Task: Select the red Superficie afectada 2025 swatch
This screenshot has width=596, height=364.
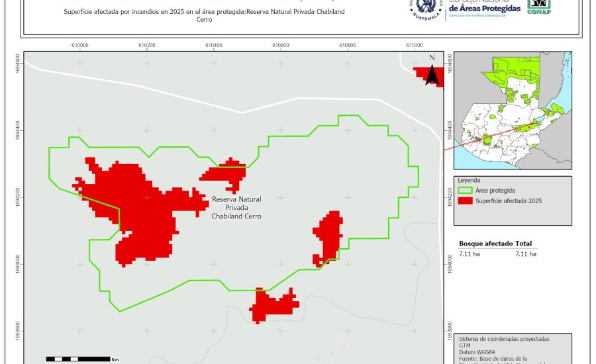Action: (x=465, y=201)
